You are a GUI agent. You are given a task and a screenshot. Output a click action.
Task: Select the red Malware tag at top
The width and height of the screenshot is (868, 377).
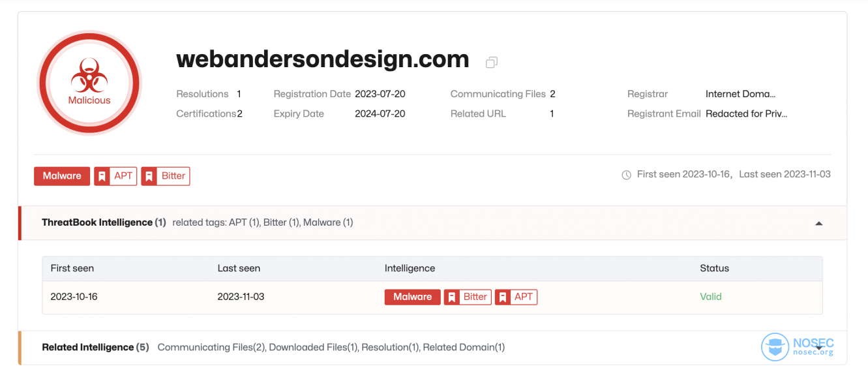point(62,176)
